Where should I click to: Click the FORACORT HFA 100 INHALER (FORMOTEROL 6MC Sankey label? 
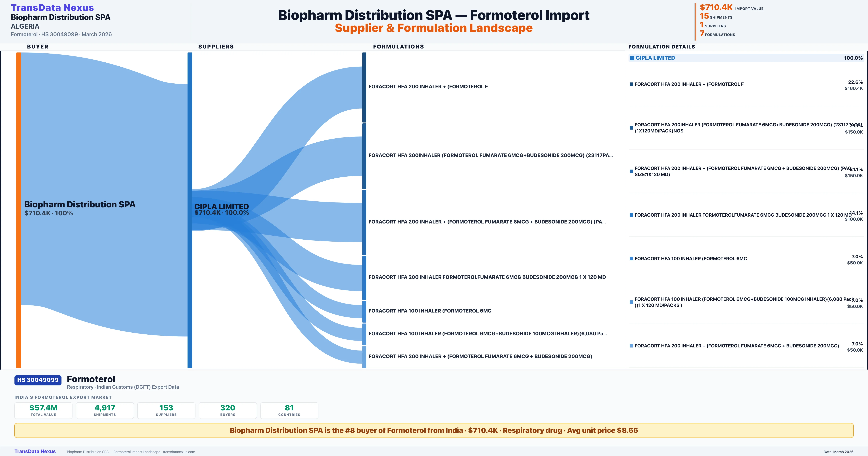[x=430, y=311]
